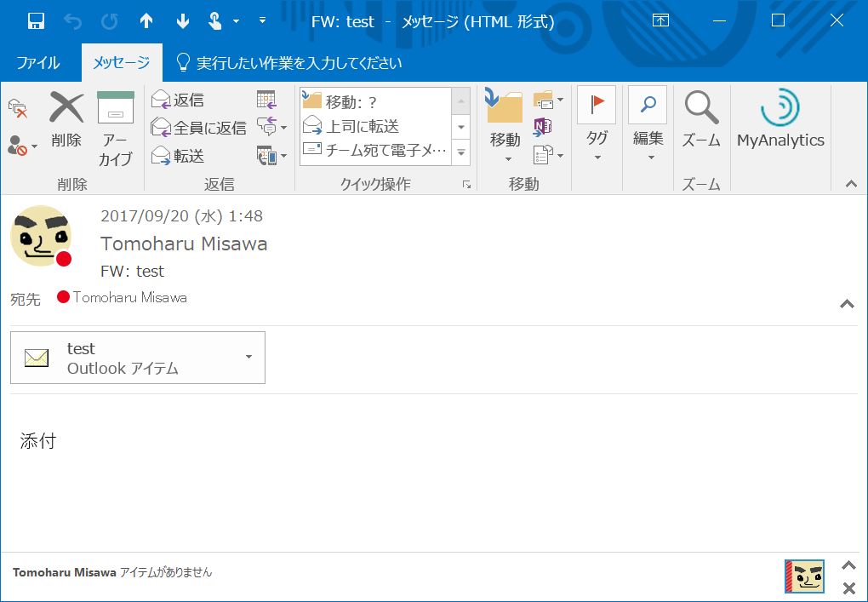Toggle touch/mouse mode icon
This screenshot has height=602, width=868.
pyautogui.click(x=214, y=21)
